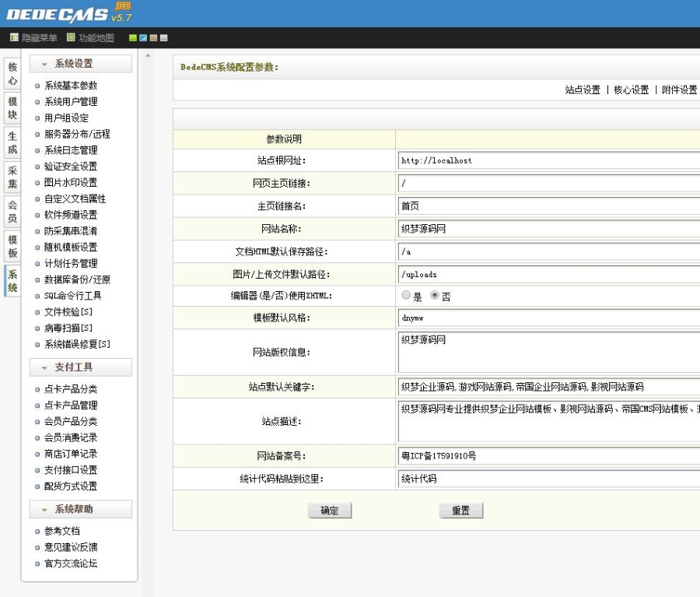Switch to the 生成 vertical tab
Viewport: 700px width, 597px height.
click(12, 142)
